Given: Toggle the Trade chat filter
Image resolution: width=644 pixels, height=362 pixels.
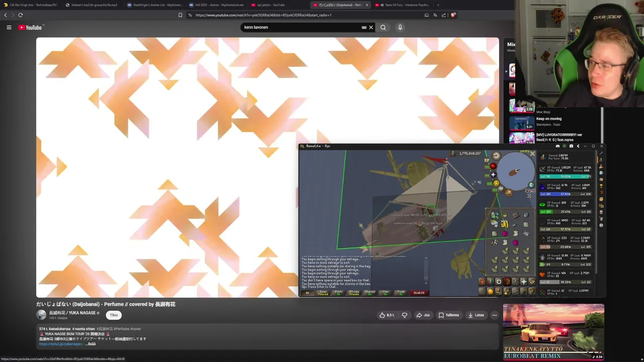Looking at the screenshot, I should [401, 293].
